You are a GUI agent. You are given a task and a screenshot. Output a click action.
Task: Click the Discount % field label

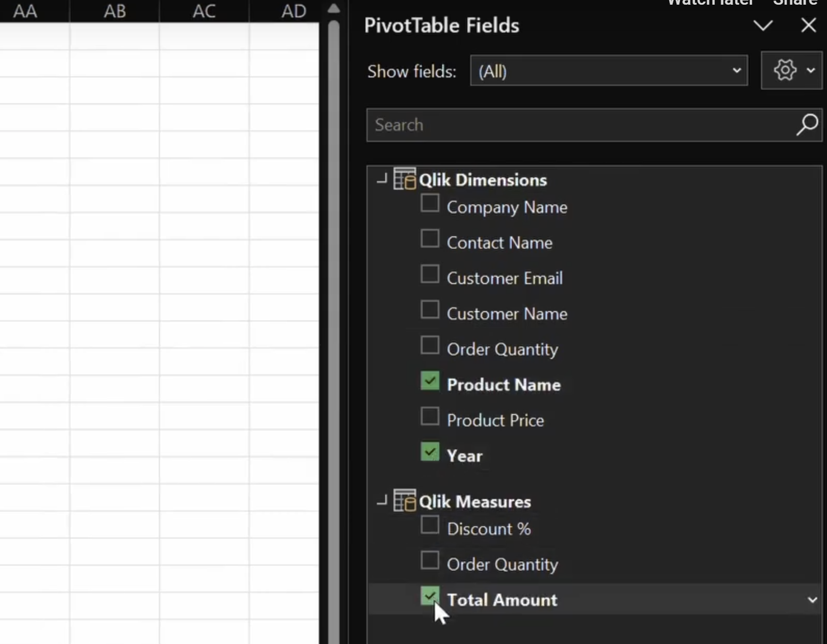(489, 529)
